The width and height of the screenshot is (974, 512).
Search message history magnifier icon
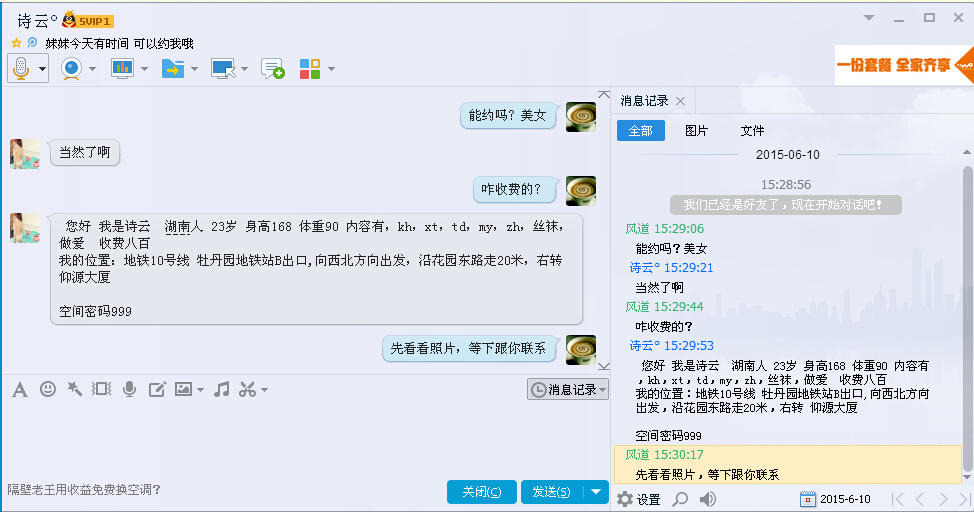coord(681,499)
